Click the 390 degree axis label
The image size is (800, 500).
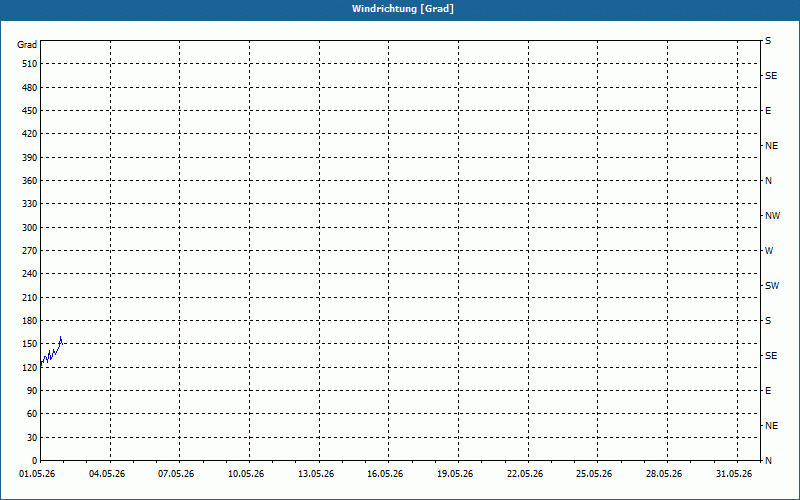click(x=30, y=158)
